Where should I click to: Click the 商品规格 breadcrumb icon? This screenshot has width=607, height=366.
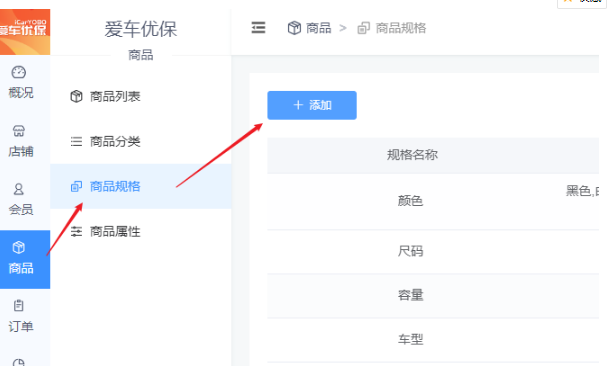click(x=364, y=28)
